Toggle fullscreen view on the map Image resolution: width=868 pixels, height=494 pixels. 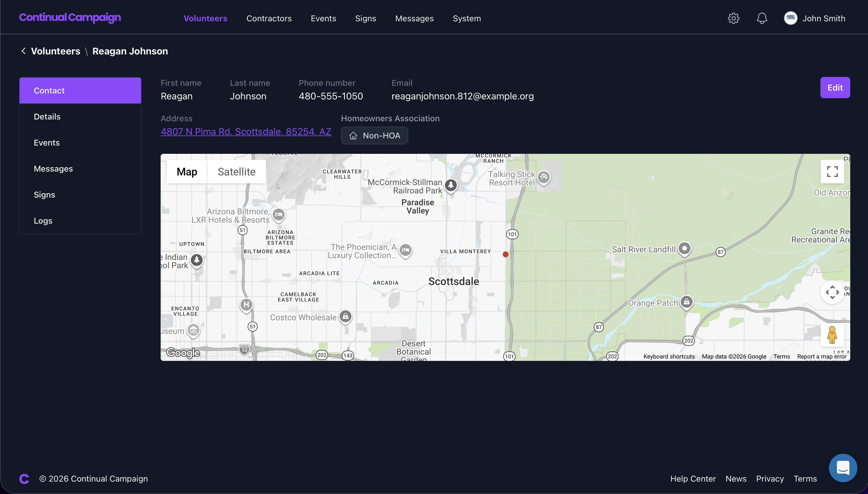coord(832,172)
